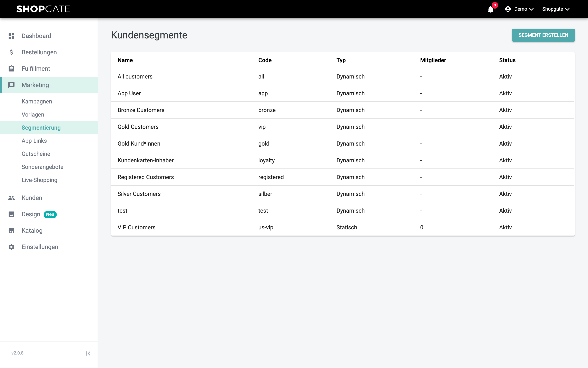
Task: Click the Bestellungen dollar icon
Action: pyautogui.click(x=11, y=52)
